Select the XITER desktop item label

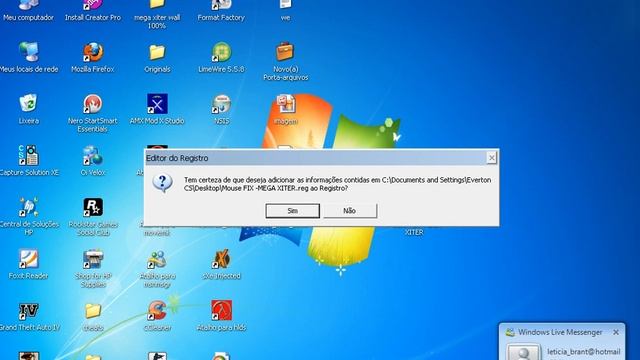point(414,232)
